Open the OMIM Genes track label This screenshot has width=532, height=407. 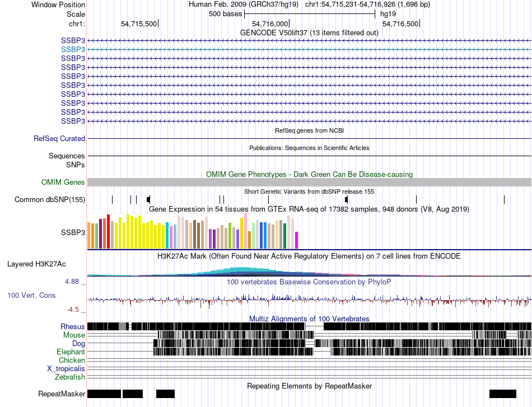pyautogui.click(x=63, y=182)
